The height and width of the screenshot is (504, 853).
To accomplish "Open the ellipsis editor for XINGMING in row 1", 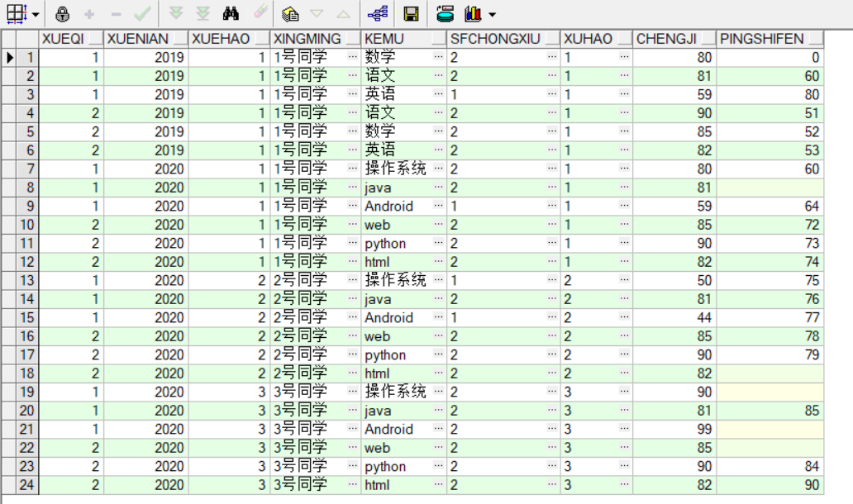I will click(352, 56).
